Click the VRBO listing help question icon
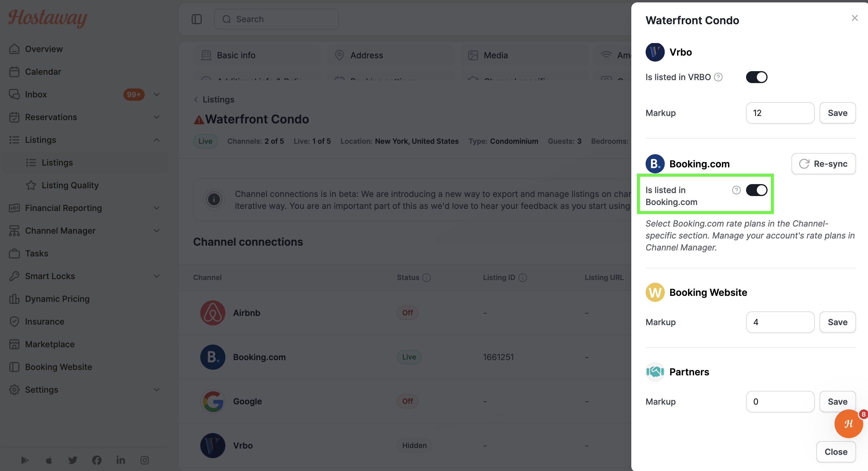 click(x=718, y=77)
